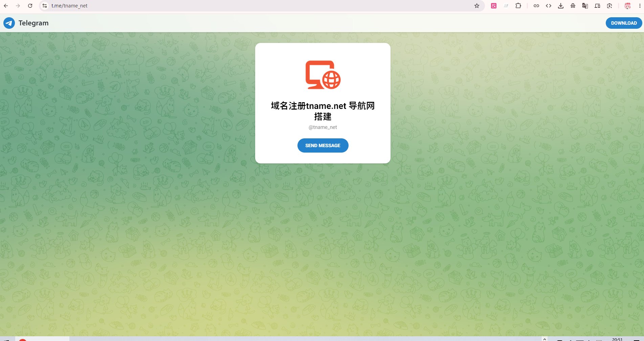644x341 pixels.
Task: Click the profile title 域名注册tname.net 导航网搭建
Action: (323, 111)
